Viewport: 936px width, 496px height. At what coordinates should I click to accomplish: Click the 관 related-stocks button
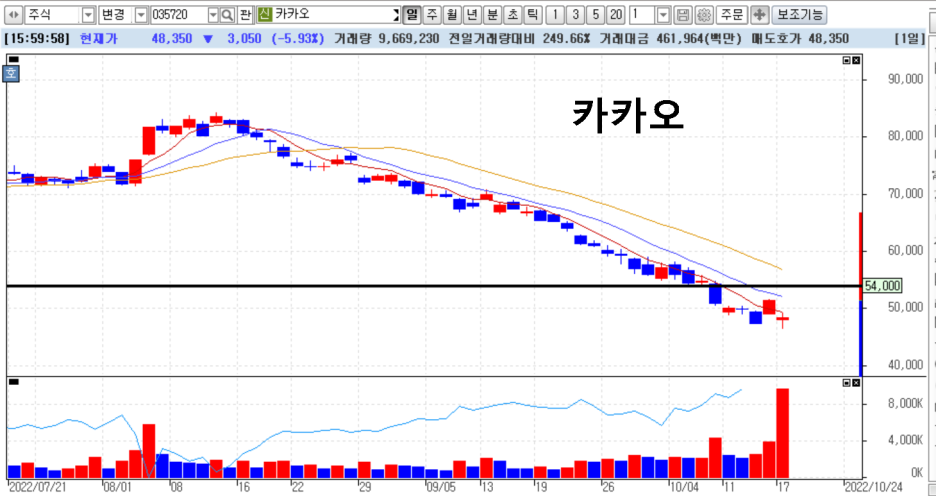click(x=245, y=14)
